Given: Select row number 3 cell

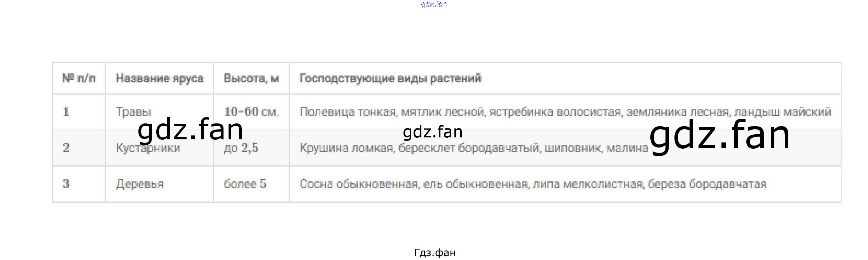Looking at the screenshot, I should (79, 184).
